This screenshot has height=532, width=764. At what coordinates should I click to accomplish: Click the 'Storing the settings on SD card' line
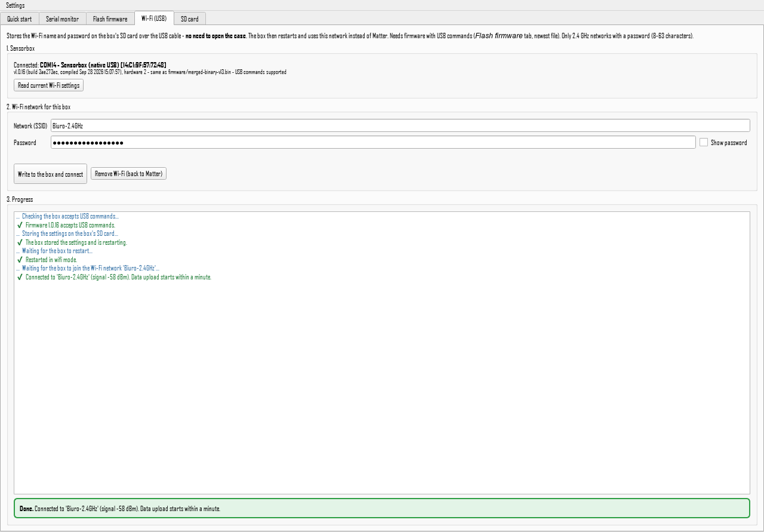tap(67, 233)
